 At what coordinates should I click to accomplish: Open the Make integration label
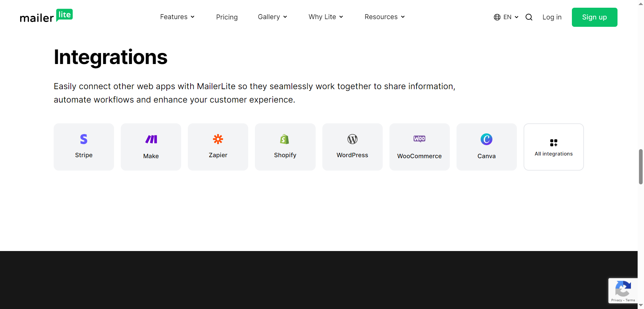click(151, 156)
